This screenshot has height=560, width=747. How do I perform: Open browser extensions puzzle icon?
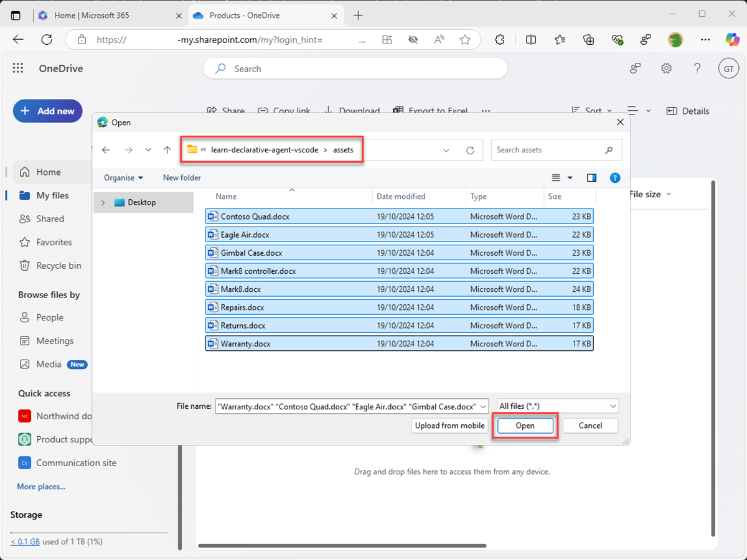click(x=499, y=39)
